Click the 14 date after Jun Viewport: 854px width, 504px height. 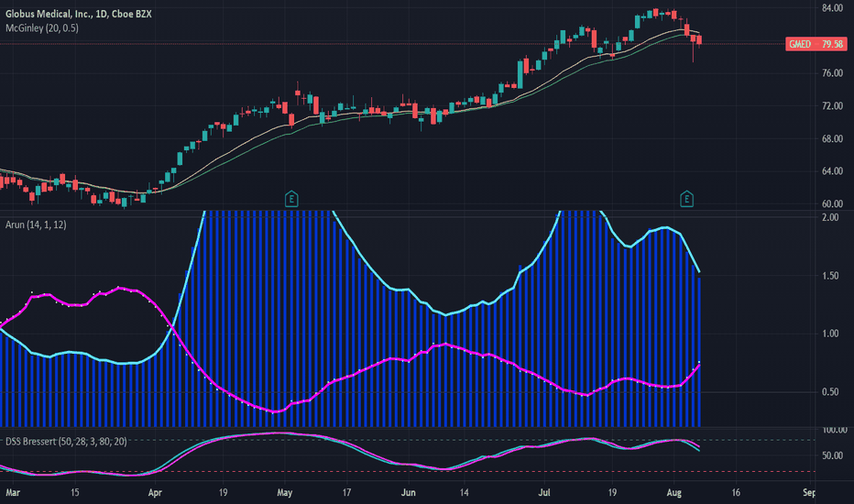pyautogui.click(x=464, y=493)
